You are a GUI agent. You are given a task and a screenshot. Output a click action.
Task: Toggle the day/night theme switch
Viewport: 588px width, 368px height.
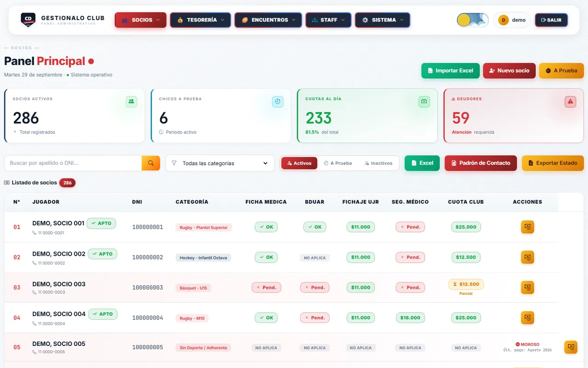point(472,20)
